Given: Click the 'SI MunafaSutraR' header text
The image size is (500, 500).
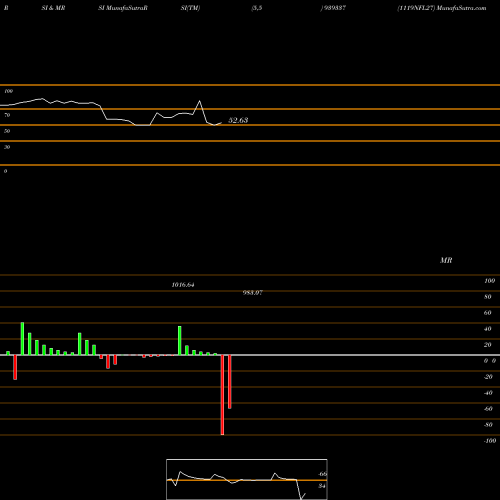Looking at the screenshot, I should [x=123, y=8].
